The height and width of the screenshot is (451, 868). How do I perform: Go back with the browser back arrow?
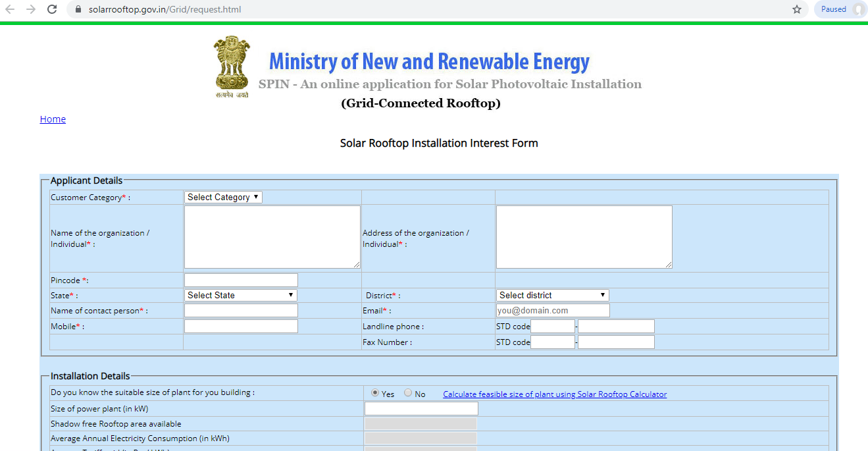pyautogui.click(x=10, y=9)
